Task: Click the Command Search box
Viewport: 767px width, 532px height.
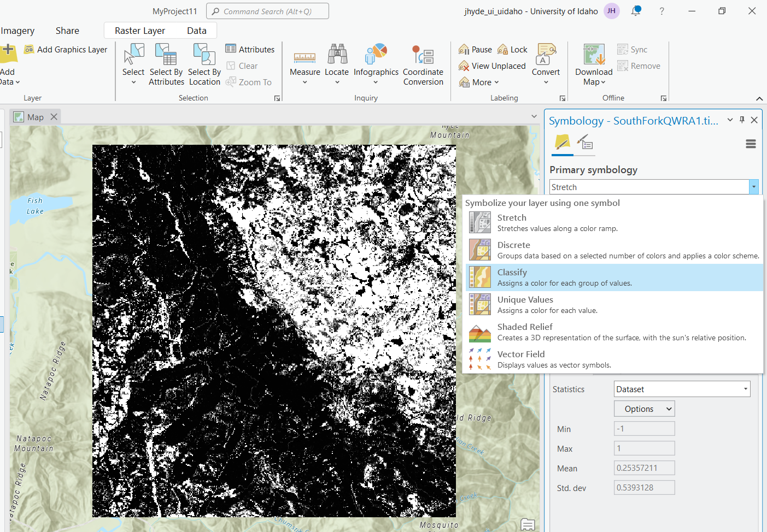Action: pyautogui.click(x=267, y=11)
